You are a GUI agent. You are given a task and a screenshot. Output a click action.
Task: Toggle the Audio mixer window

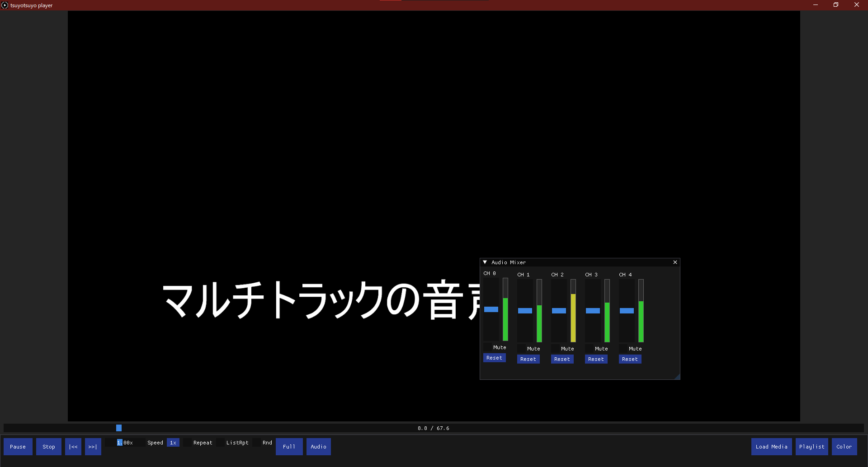(x=319, y=447)
